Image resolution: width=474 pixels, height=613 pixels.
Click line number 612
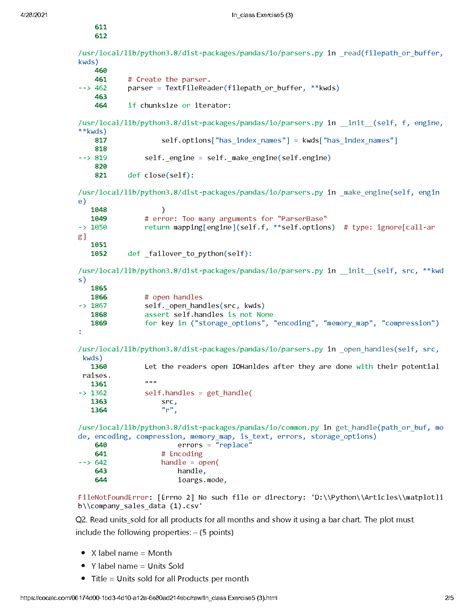pos(101,36)
